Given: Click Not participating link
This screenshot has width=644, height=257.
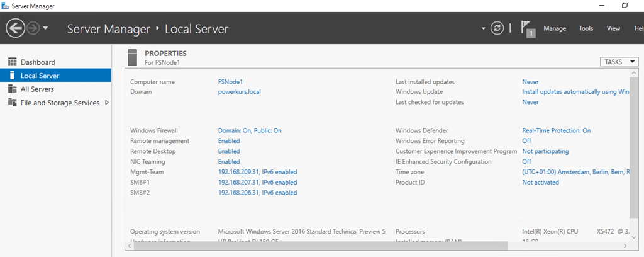Looking at the screenshot, I should click(x=545, y=151).
